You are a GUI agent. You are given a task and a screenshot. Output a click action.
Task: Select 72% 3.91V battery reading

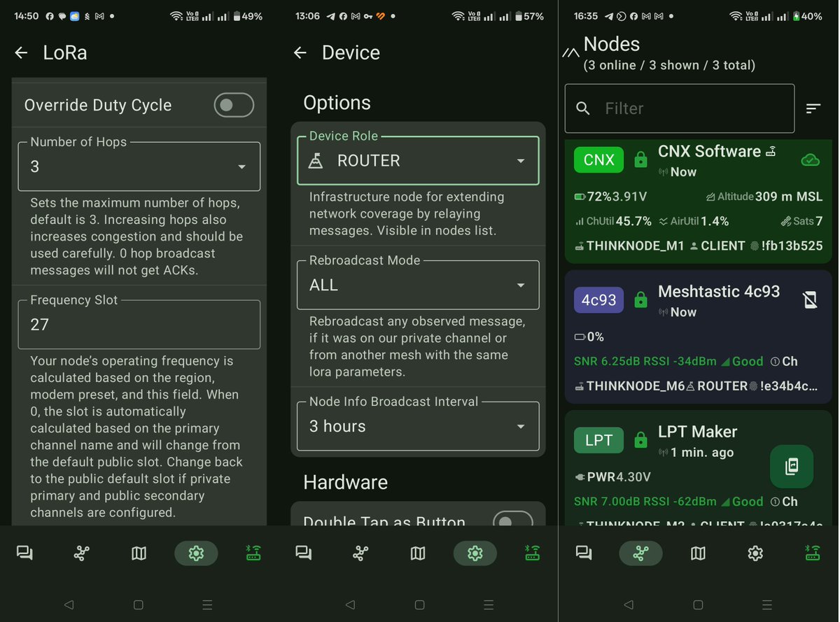[610, 197]
